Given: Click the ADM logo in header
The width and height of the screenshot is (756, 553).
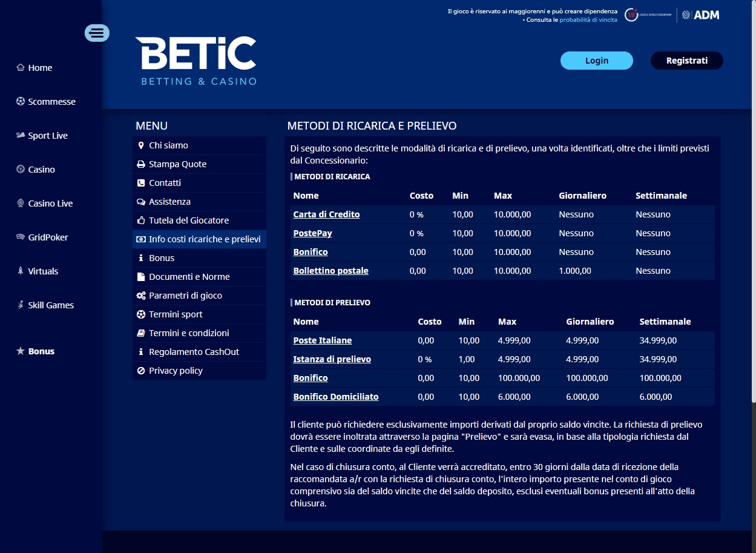Looking at the screenshot, I should point(702,15).
